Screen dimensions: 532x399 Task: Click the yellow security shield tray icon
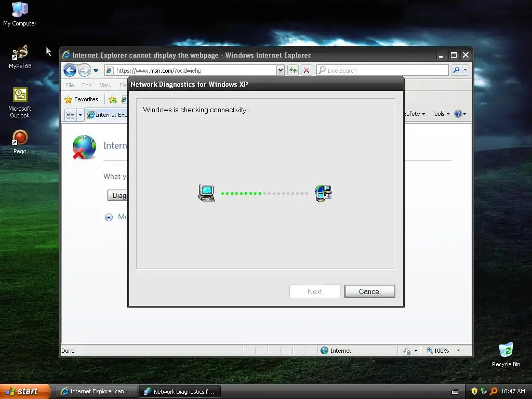pyautogui.click(x=474, y=391)
